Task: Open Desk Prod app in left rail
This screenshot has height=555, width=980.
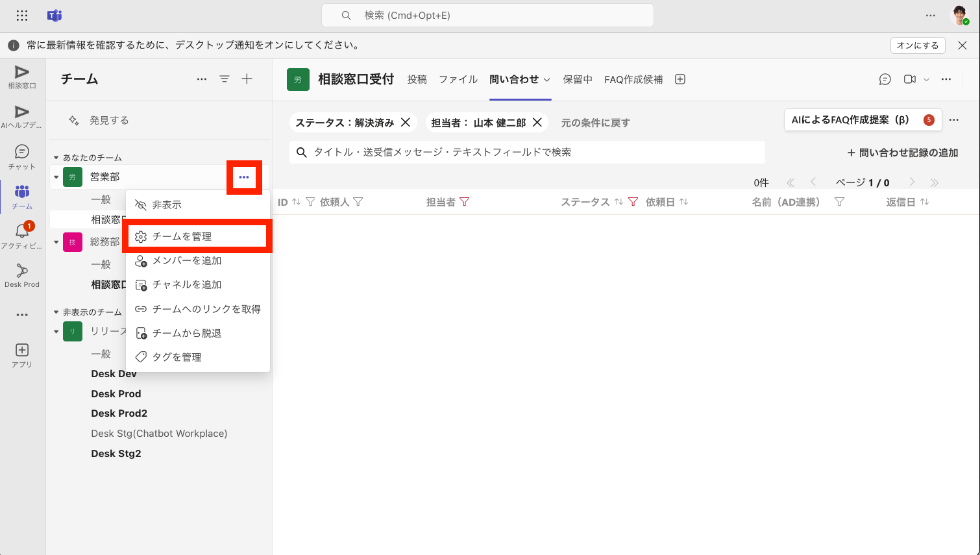Action: [x=22, y=276]
